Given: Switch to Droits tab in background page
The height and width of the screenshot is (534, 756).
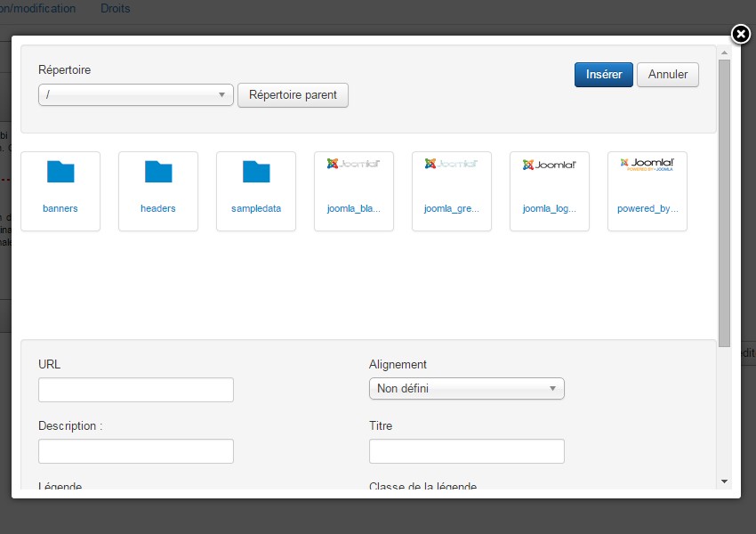Looking at the screenshot, I should (116, 9).
